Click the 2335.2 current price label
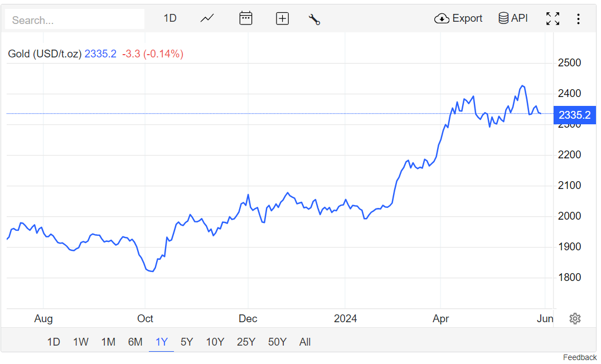The width and height of the screenshot is (601, 364). pyautogui.click(x=574, y=115)
